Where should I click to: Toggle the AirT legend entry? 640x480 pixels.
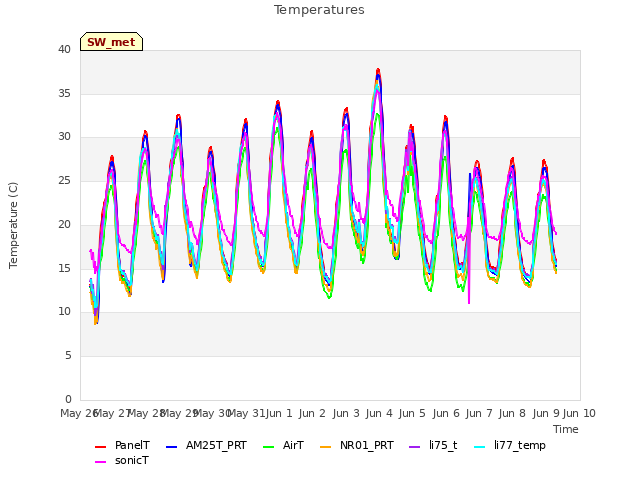point(284,445)
